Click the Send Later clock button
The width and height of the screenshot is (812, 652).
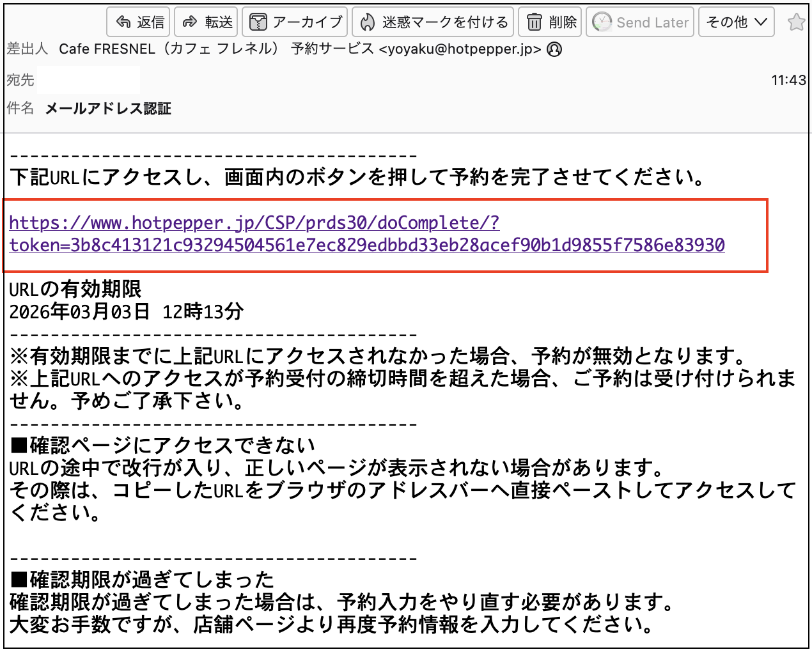(640, 22)
